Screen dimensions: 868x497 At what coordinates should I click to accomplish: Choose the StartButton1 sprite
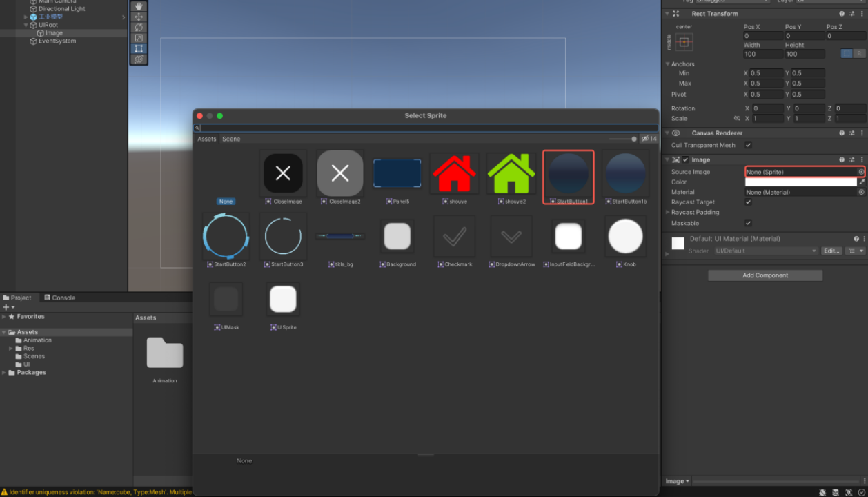(569, 178)
